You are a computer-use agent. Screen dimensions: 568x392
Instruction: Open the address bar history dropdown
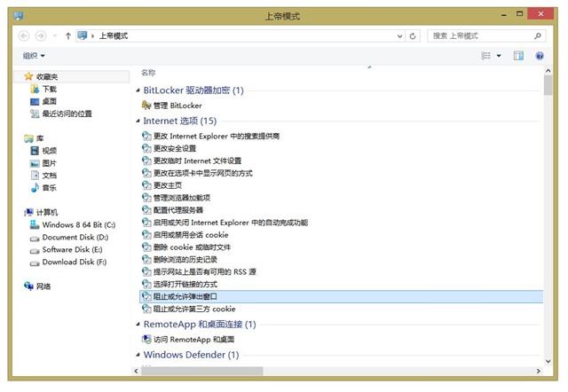coord(399,36)
